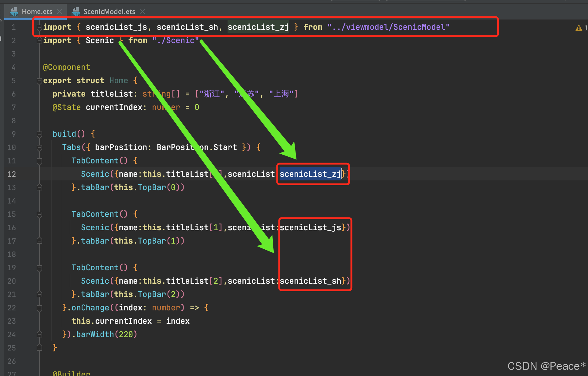Click the yellow warning indicator icon
Image resolution: width=588 pixels, height=376 pixels.
[579, 28]
